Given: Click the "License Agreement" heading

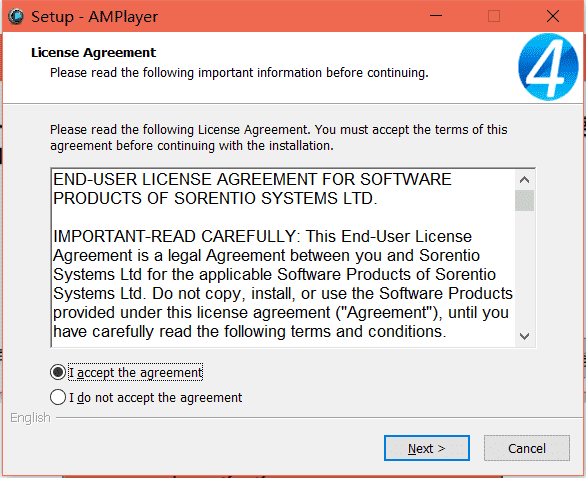Looking at the screenshot, I should 93,53.
